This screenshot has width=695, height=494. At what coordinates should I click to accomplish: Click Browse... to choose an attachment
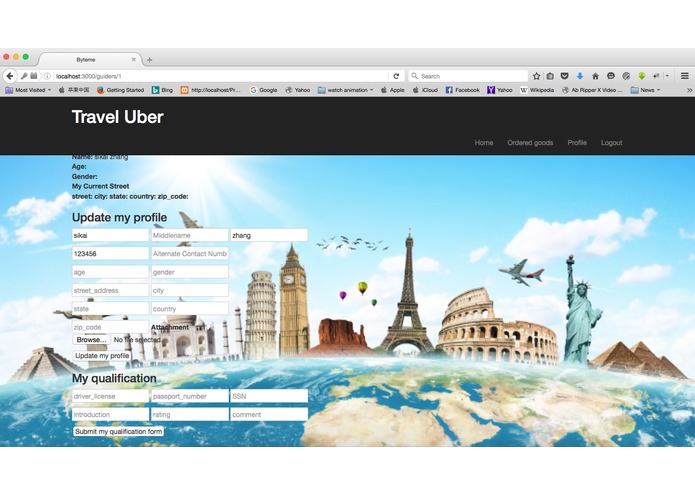click(91, 340)
